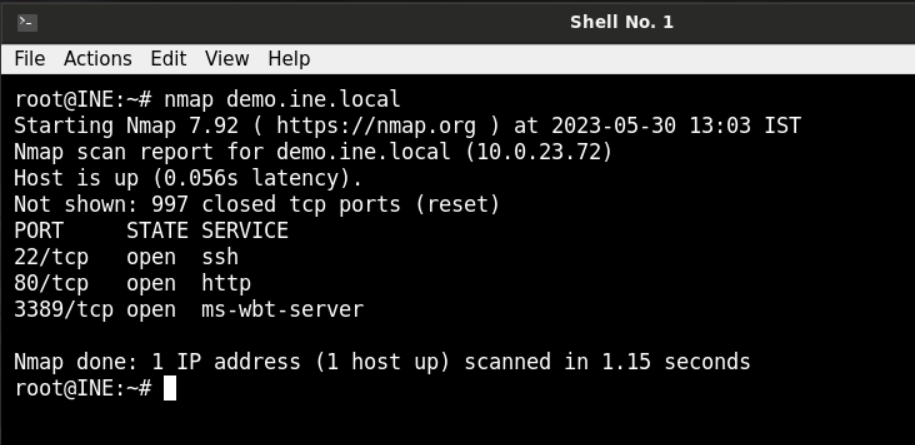The width and height of the screenshot is (915, 445).
Task: Click the http service name
Action: tap(226, 283)
